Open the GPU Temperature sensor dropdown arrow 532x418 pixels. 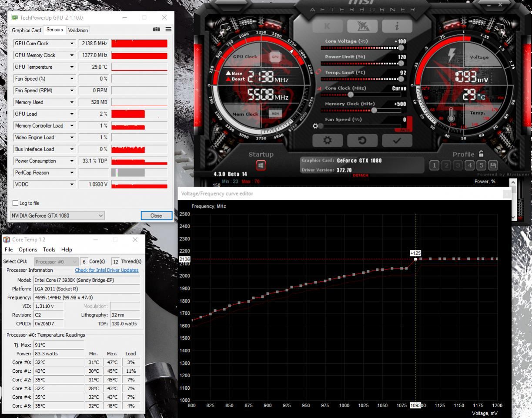pos(72,67)
